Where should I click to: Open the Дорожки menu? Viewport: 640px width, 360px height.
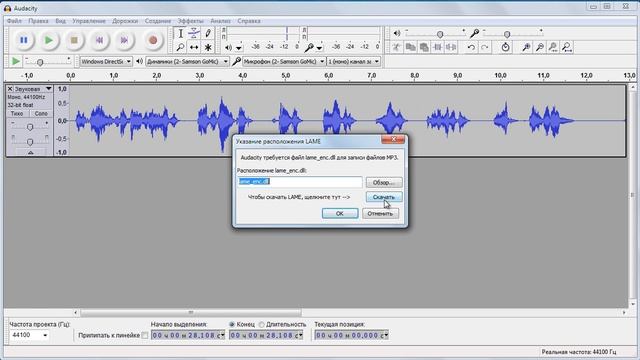tap(125, 21)
